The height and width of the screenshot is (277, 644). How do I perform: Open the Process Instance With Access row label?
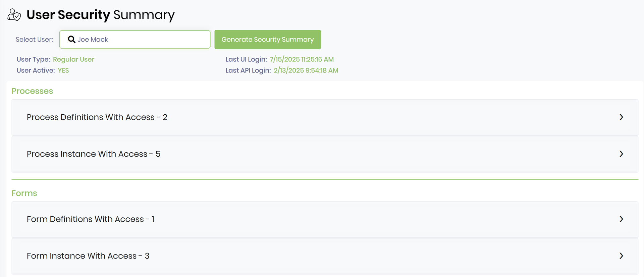pyautogui.click(x=94, y=154)
